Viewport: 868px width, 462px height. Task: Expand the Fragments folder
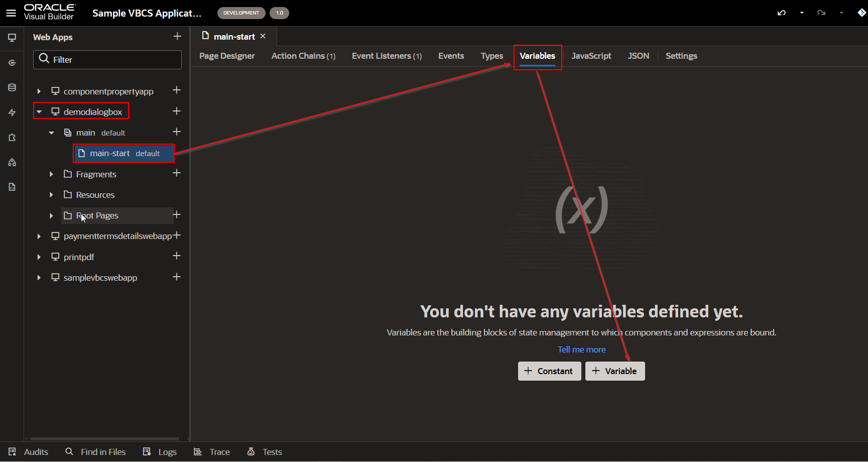coord(51,174)
